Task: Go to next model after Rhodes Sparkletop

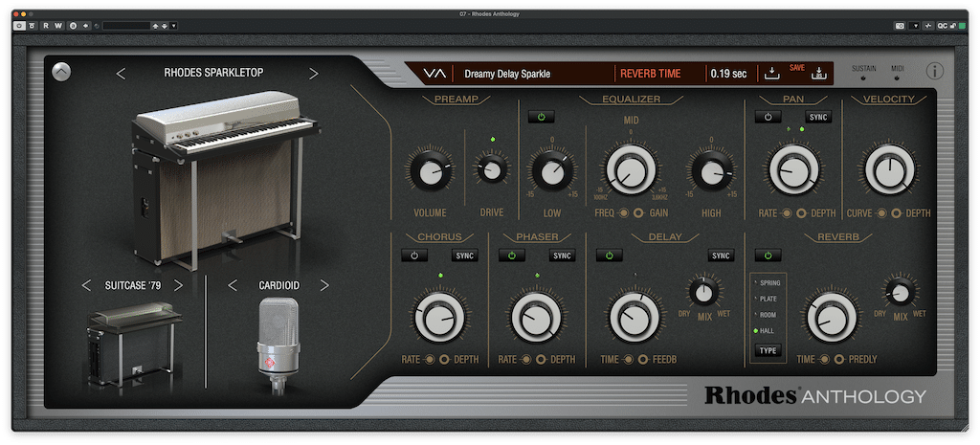Action: (x=313, y=74)
